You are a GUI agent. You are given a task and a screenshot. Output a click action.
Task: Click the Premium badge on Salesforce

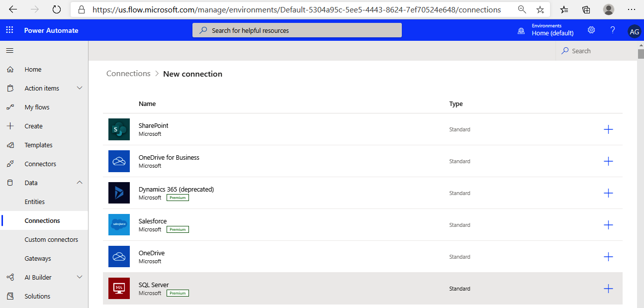pos(178,229)
